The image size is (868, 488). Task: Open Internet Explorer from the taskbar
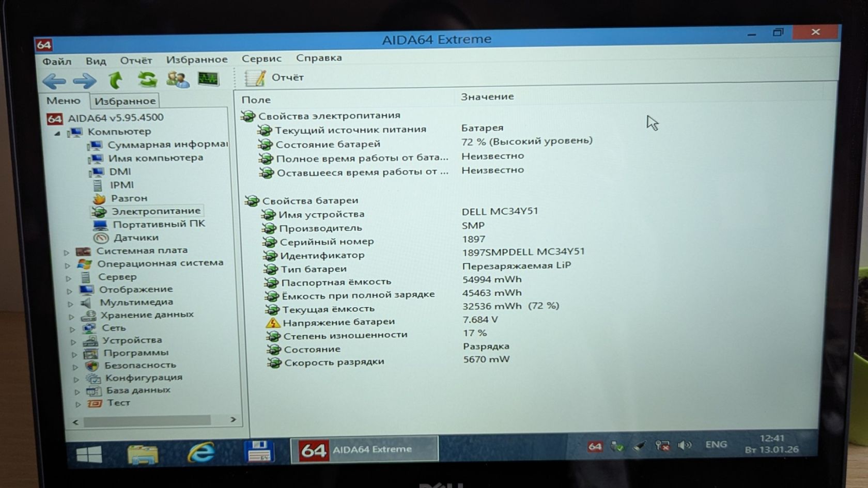(x=201, y=452)
